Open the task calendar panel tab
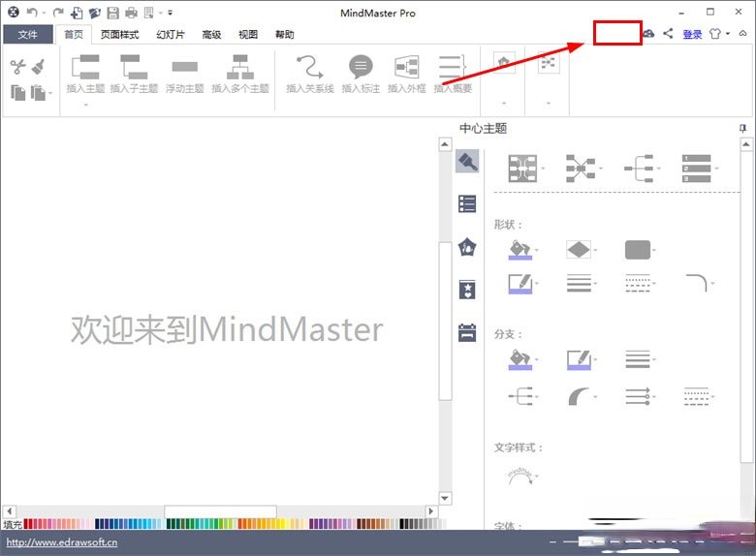This screenshot has width=756, height=556. 467,332
